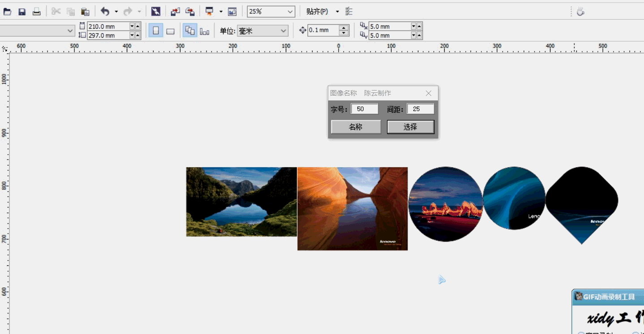
Task: Click the 名称 button in dialog
Action: (356, 127)
